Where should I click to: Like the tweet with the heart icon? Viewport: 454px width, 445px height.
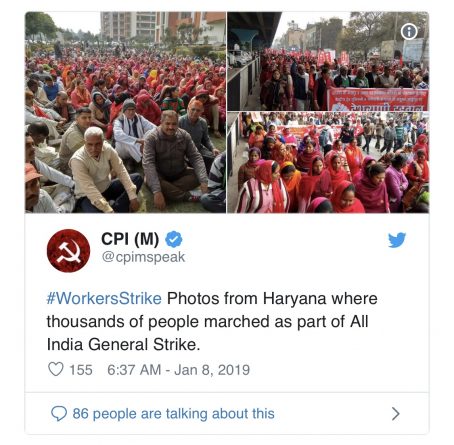pyautogui.click(x=56, y=369)
